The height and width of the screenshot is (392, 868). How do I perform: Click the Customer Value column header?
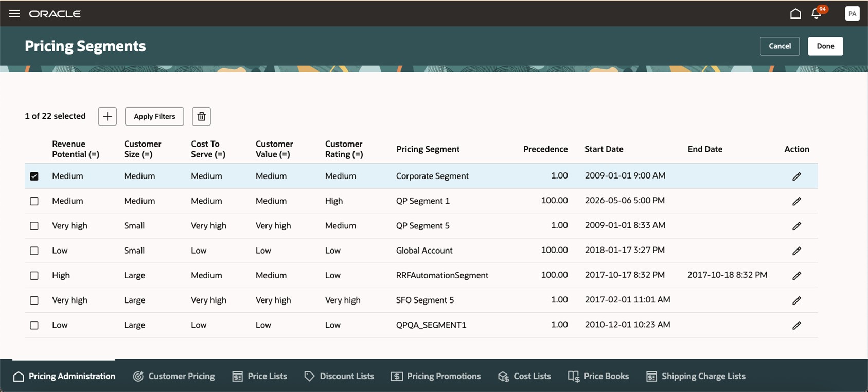tap(274, 149)
